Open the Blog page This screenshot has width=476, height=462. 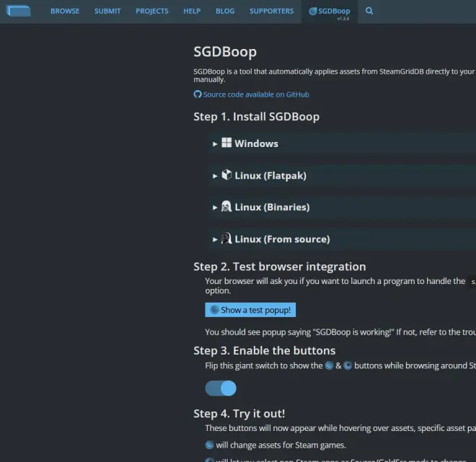coord(225,12)
